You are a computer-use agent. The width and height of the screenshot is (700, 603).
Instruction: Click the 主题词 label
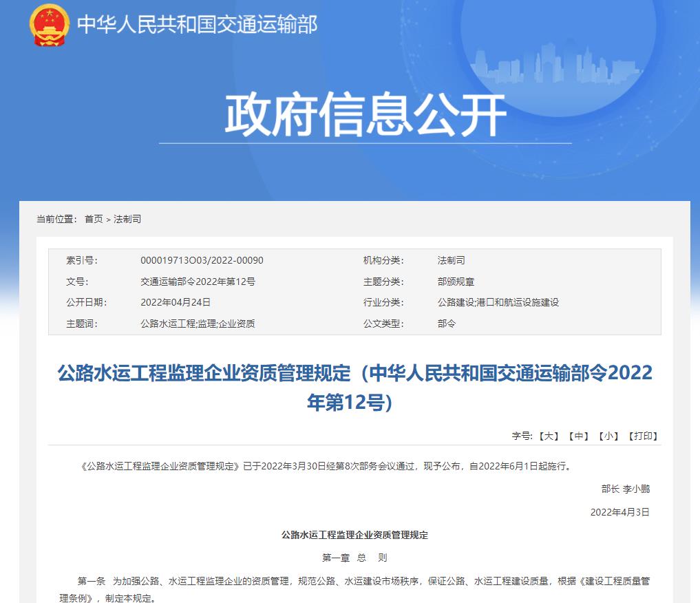[82, 324]
